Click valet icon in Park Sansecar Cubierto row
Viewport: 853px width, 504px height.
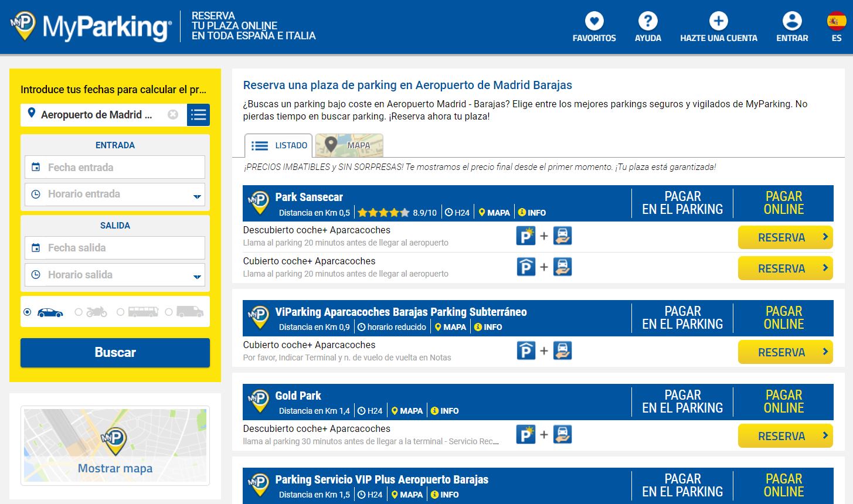(562, 267)
